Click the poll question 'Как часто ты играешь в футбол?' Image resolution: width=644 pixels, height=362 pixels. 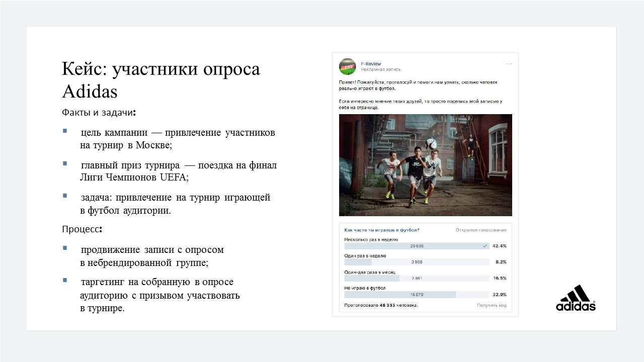click(x=382, y=230)
